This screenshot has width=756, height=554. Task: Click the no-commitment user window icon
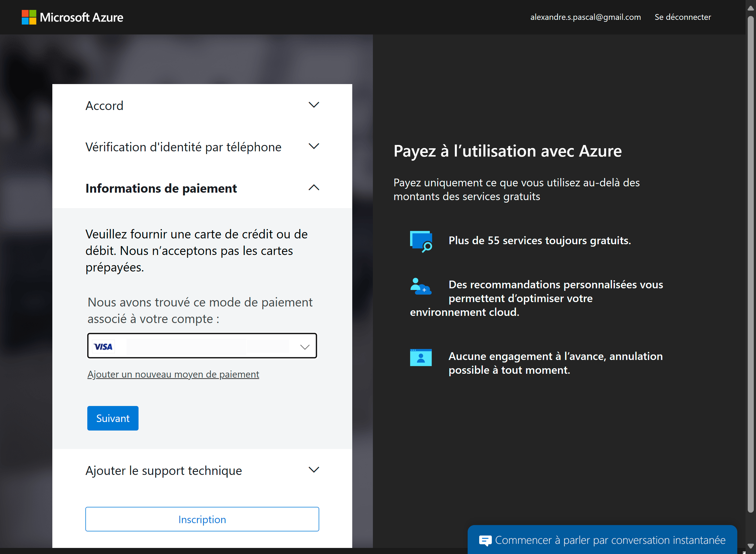[x=421, y=357]
